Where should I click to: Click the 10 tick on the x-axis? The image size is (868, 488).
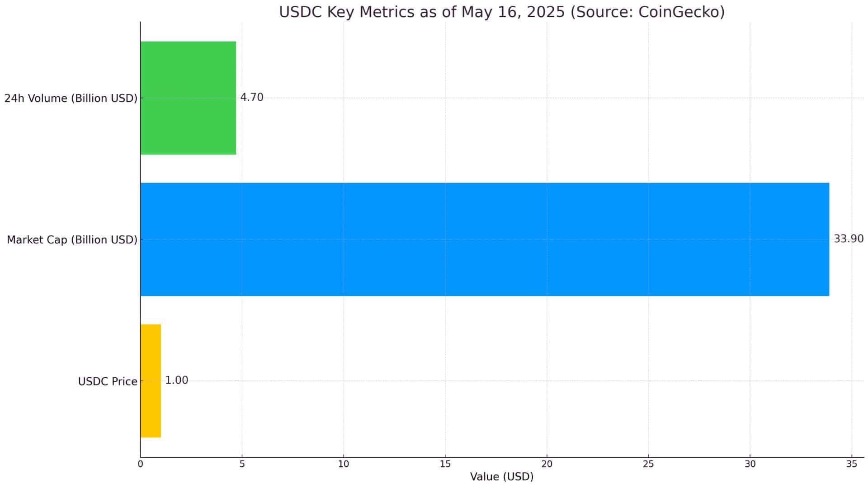point(344,465)
